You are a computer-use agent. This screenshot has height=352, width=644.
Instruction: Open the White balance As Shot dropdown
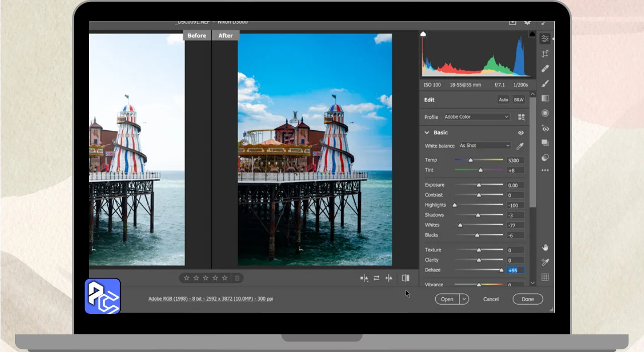click(x=485, y=146)
